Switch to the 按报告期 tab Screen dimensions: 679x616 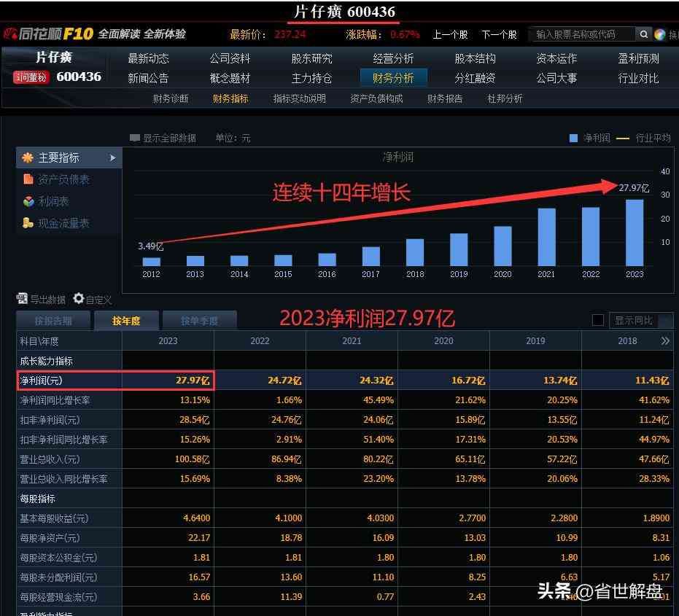[x=53, y=320]
